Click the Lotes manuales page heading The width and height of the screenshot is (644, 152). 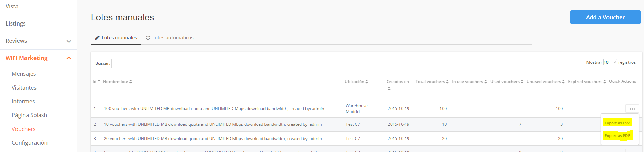coord(122,17)
